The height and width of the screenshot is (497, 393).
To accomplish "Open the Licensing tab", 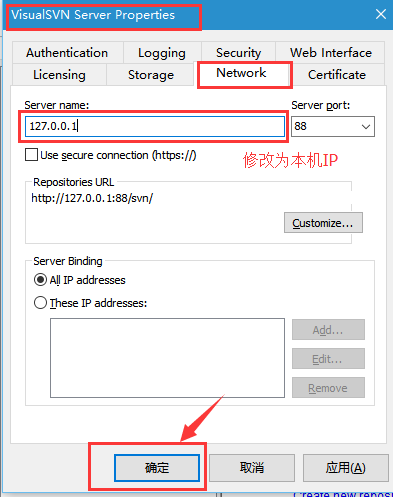I will point(59,75).
